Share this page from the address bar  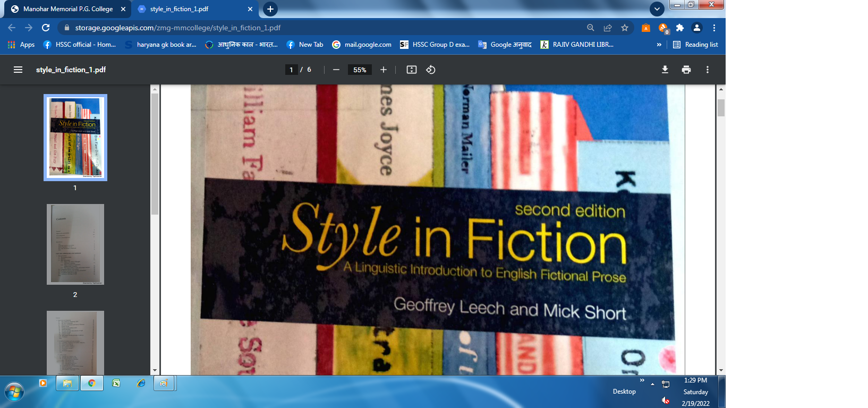pyautogui.click(x=608, y=28)
